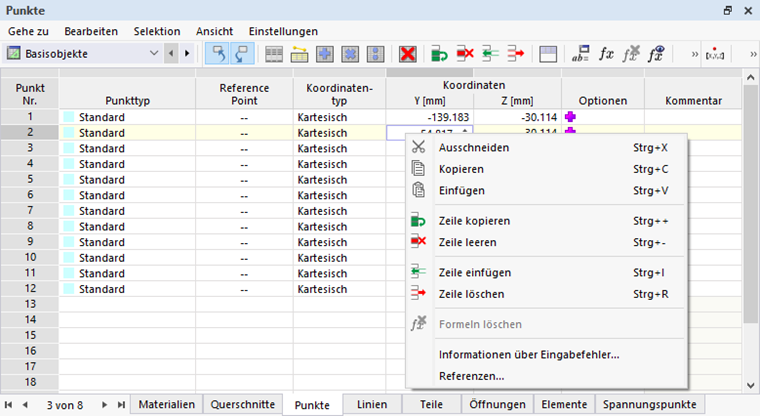The height and width of the screenshot is (416, 760).
Task: Open Informationen über Eingabefehler entry
Action: (x=547, y=355)
